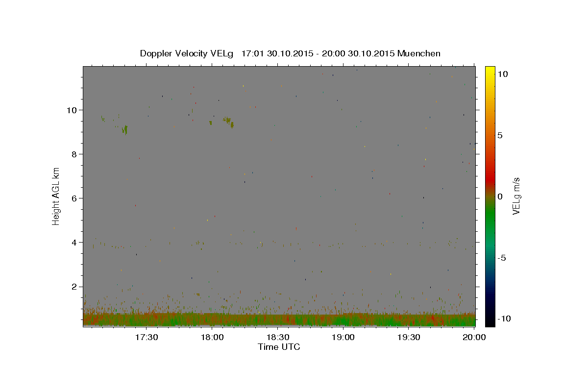
Task: Click the 18:00 time tick label
Action: click(x=212, y=337)
